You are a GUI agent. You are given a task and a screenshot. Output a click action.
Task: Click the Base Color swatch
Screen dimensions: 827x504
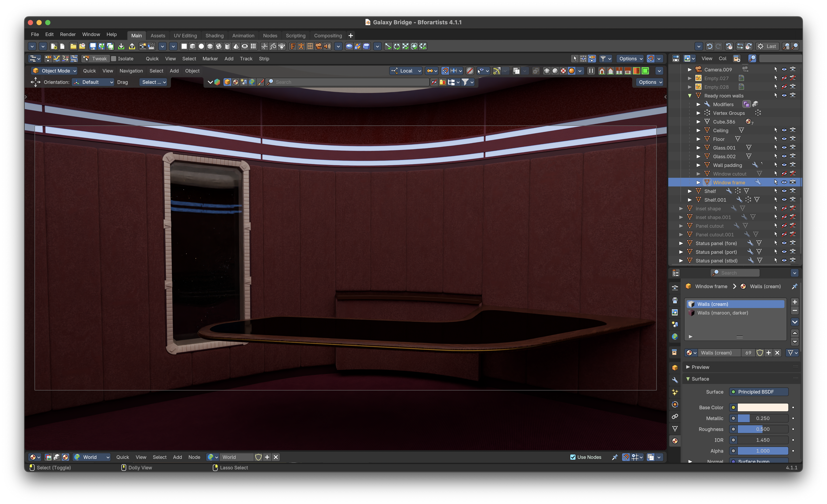(762, 407)
